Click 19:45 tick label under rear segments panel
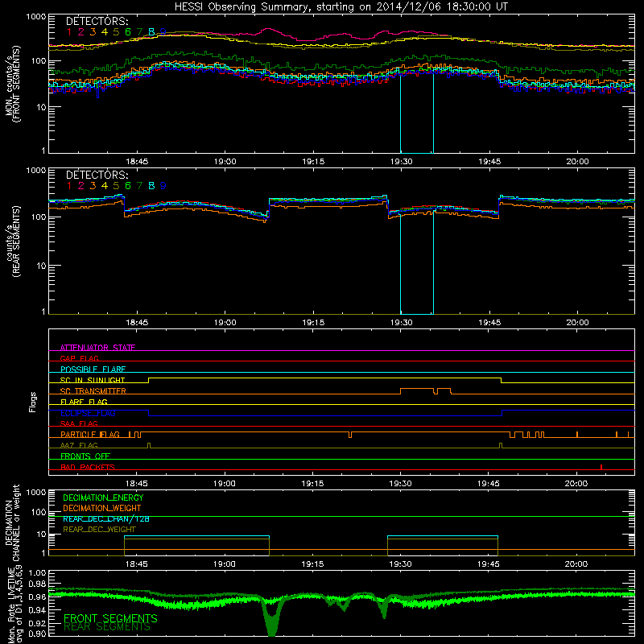644x644 pixels. click(x=489, y=323)
